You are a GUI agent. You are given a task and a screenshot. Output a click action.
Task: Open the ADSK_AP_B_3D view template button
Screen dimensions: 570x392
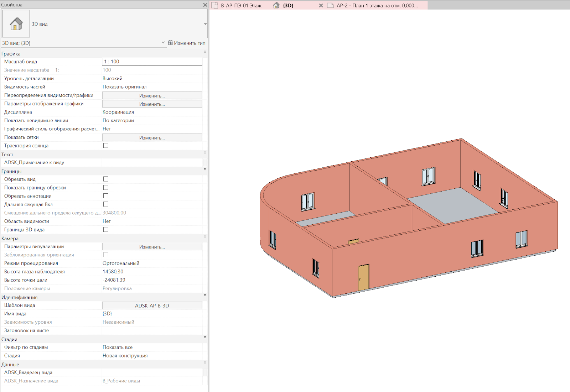click(152, 305)
